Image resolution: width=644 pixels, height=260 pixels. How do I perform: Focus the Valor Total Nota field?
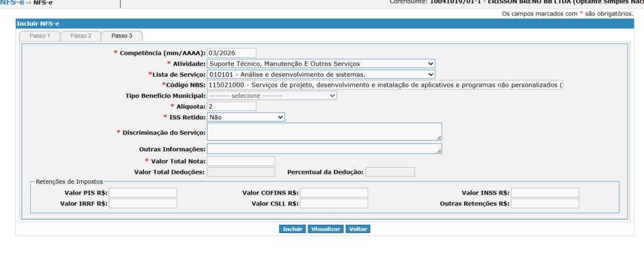coord(241,161)
